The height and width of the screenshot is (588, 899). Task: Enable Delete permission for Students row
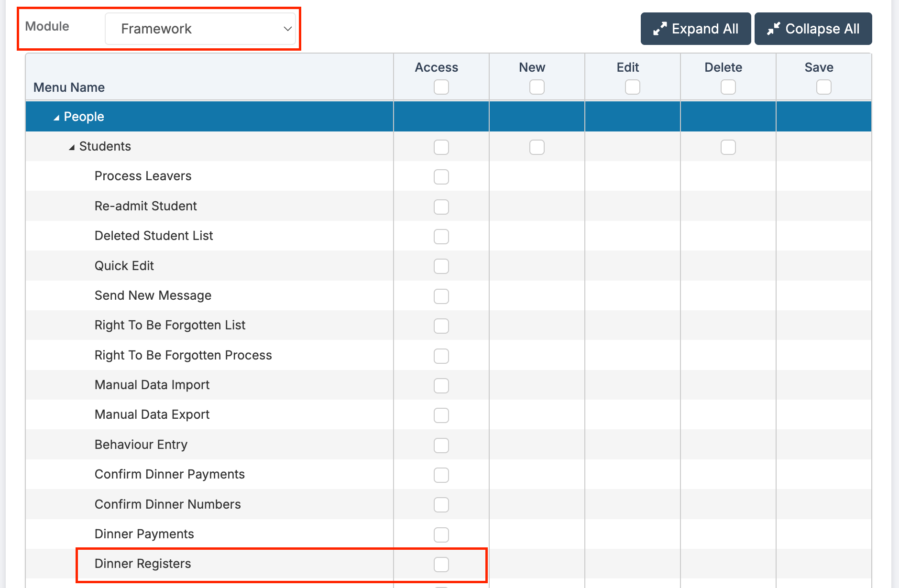coord(728,147)
